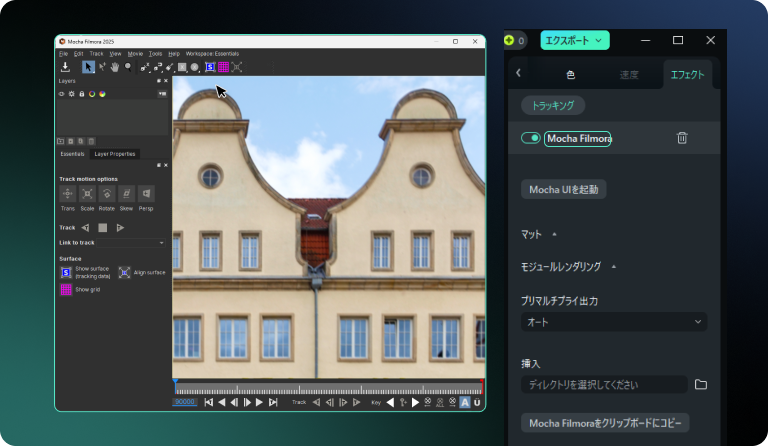The height and width of the screenshot is (446, 768).
Task: Click the outline color ring icon in Layers
Action: (92, 94)
